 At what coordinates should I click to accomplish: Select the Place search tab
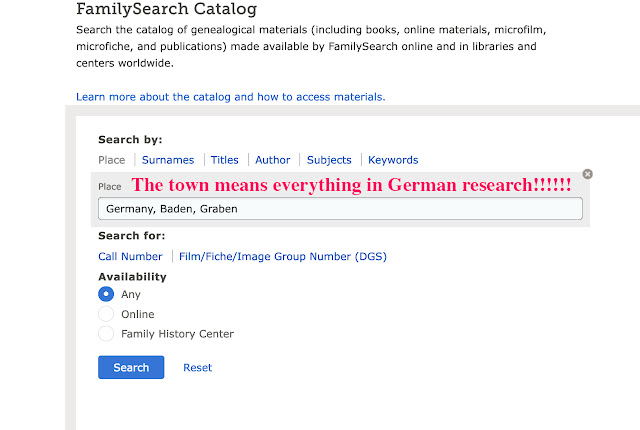[x=111, y=160]
